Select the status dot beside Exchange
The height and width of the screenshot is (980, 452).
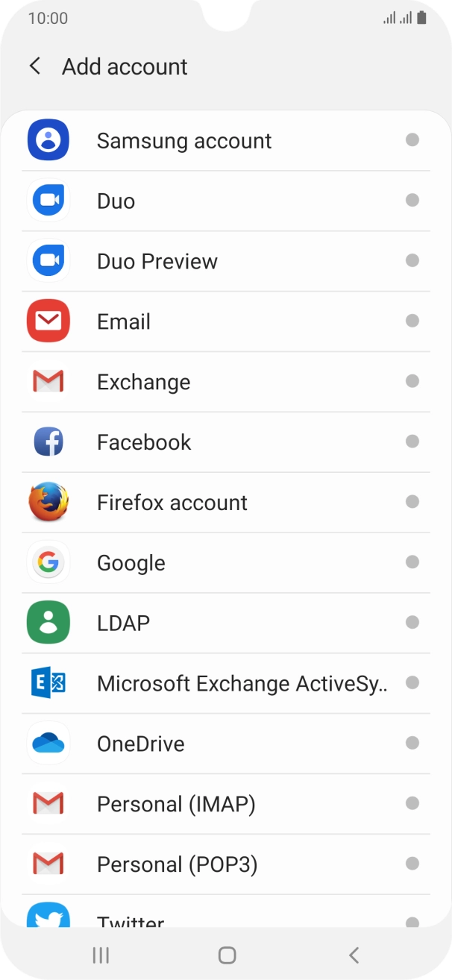click(412, 381)
